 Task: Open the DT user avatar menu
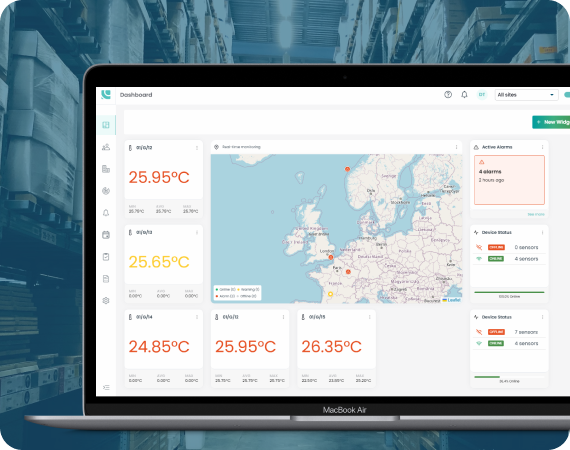[482, 95]
